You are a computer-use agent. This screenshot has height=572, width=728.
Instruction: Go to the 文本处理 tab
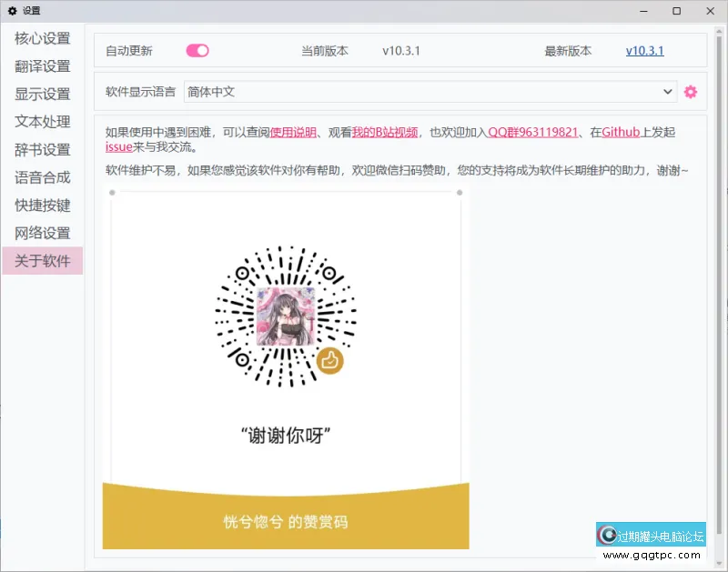(x=43, y=122)
